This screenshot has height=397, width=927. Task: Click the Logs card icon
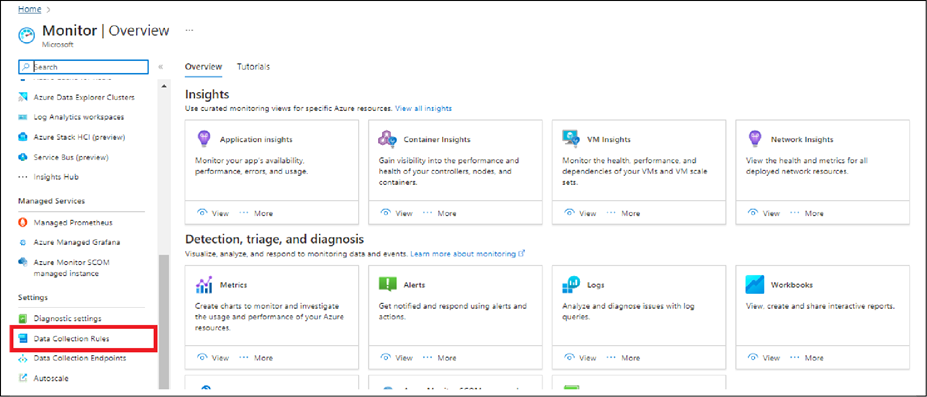coord(571,285)
